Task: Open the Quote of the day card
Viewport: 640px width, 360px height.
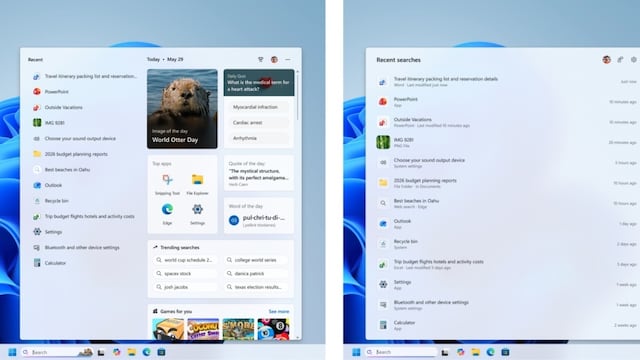Action: (259, 173)
